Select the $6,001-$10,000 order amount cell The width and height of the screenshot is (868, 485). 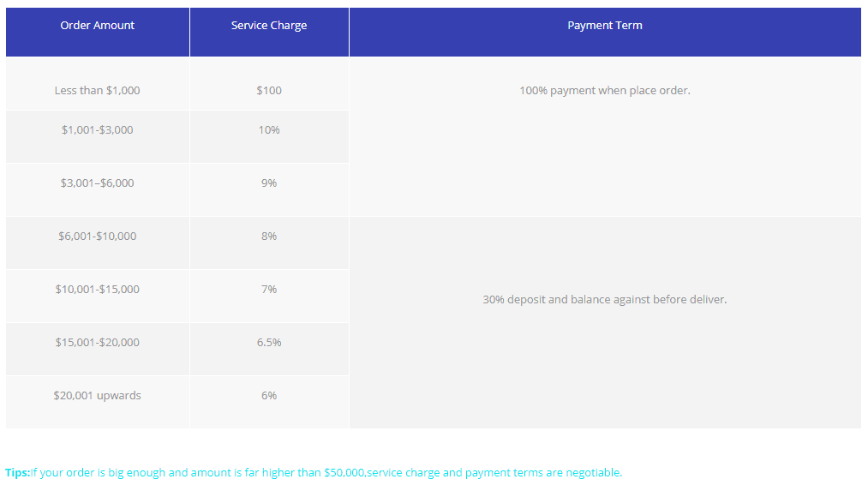click(x=98, y=237)
